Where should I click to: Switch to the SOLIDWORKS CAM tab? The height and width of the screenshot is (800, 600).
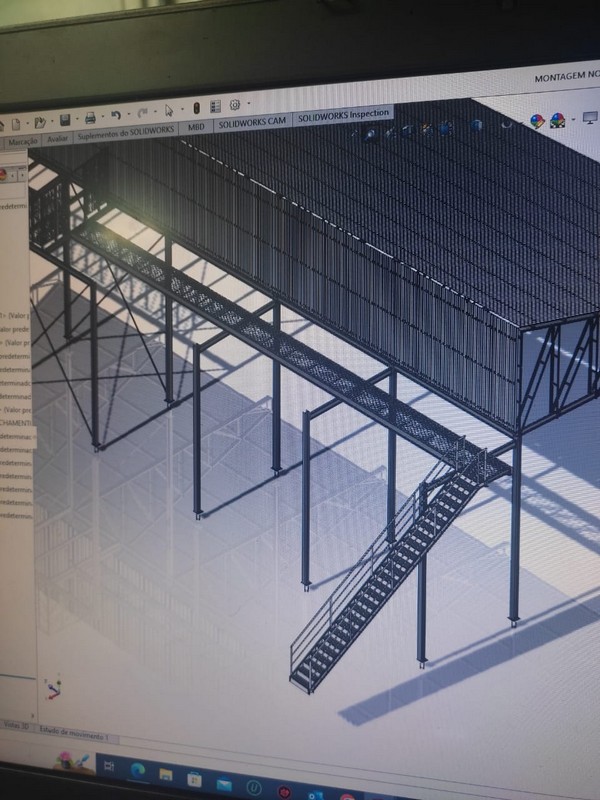tap(252, 122)
